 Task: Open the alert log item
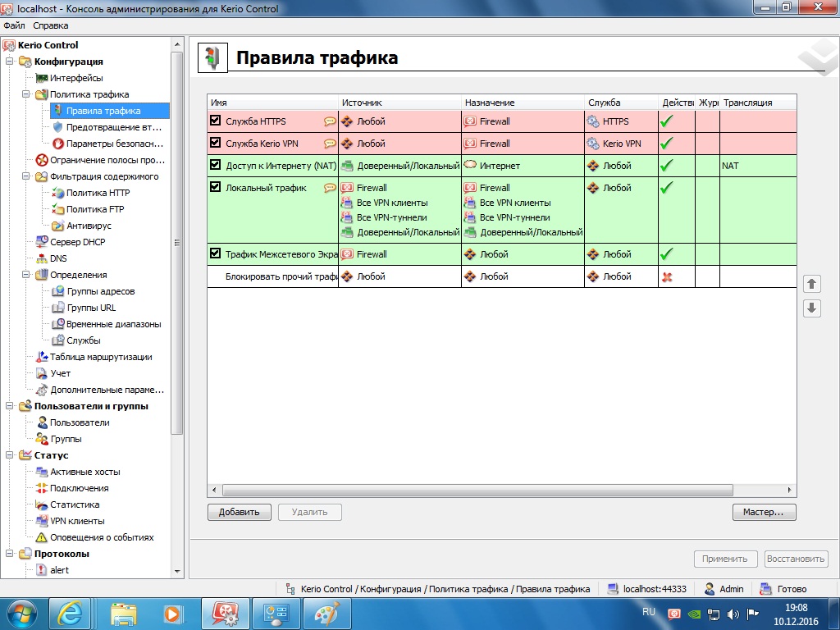pos(52,570)
